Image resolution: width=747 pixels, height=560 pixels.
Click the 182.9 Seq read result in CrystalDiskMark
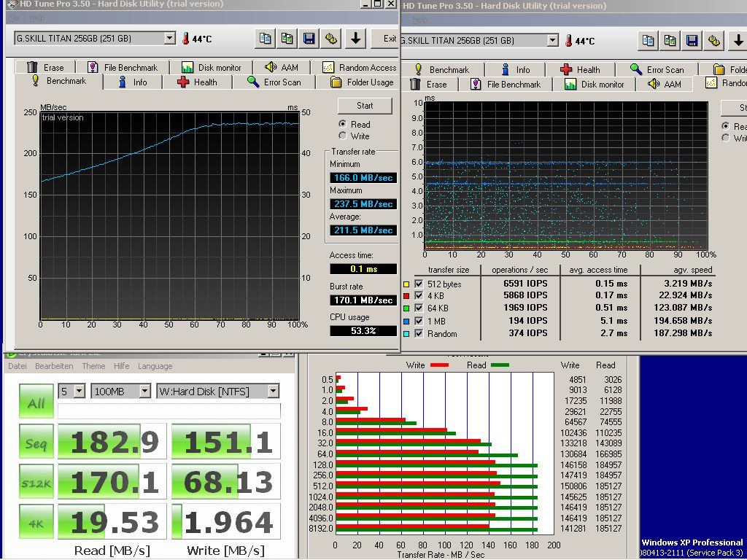[112, 442]
